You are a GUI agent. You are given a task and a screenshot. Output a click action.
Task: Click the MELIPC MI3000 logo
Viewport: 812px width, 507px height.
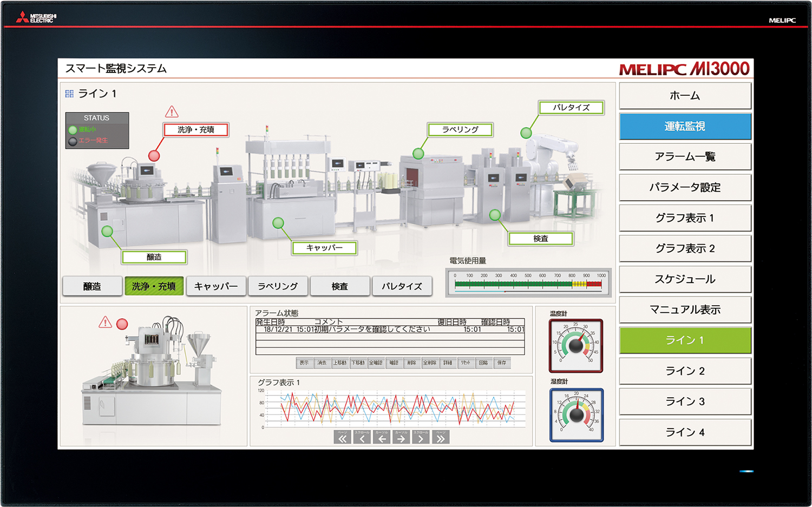[684, 69]
